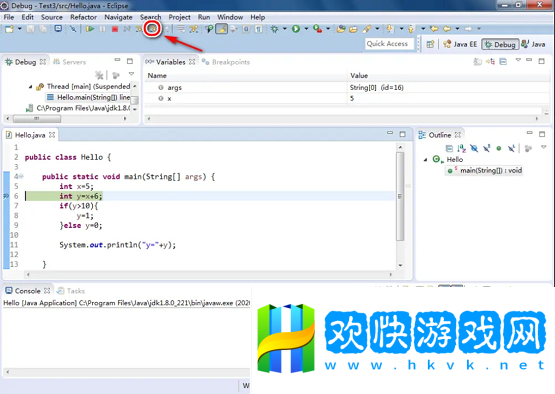Image resolution: width=555 pixels, height=394 pixels.
Task: Toggle Hide Static Fields and Methods in Outline
Action: pos(487,148)
